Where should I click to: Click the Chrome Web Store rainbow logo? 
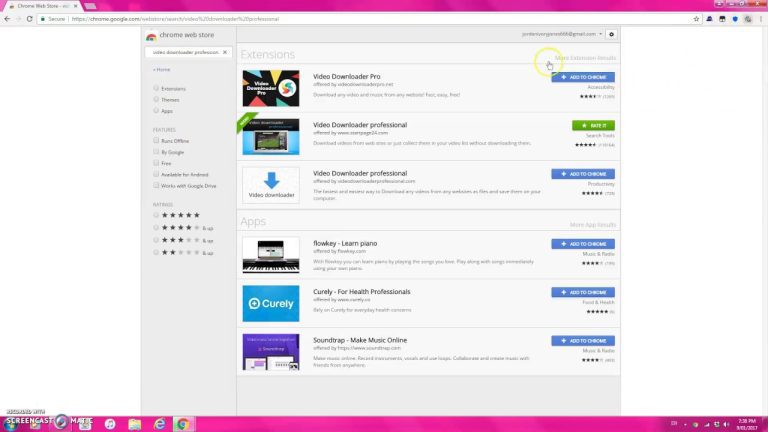coord(151,36)
